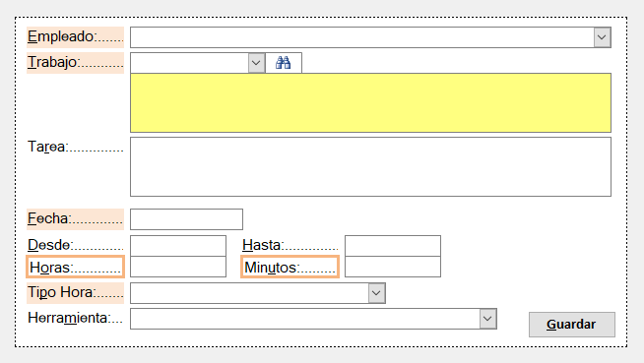
Task: Click the Empleado label
Action: click(75, 37)
